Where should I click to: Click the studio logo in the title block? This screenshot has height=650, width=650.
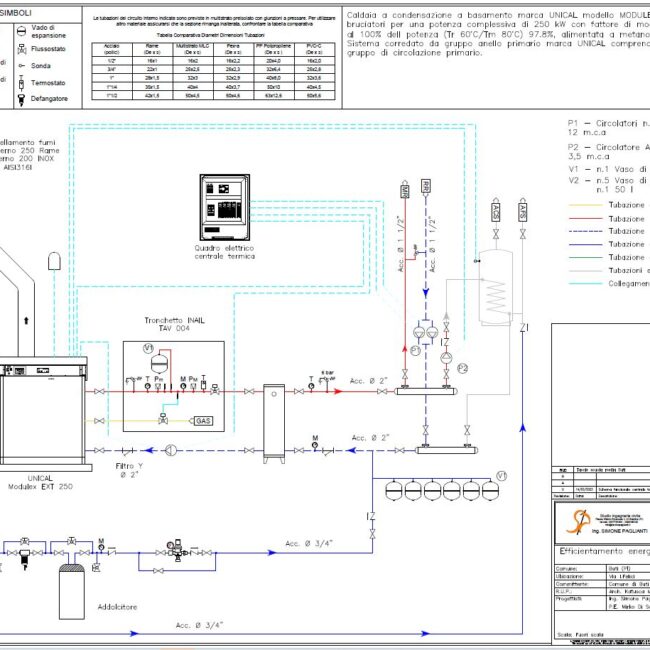579,522
